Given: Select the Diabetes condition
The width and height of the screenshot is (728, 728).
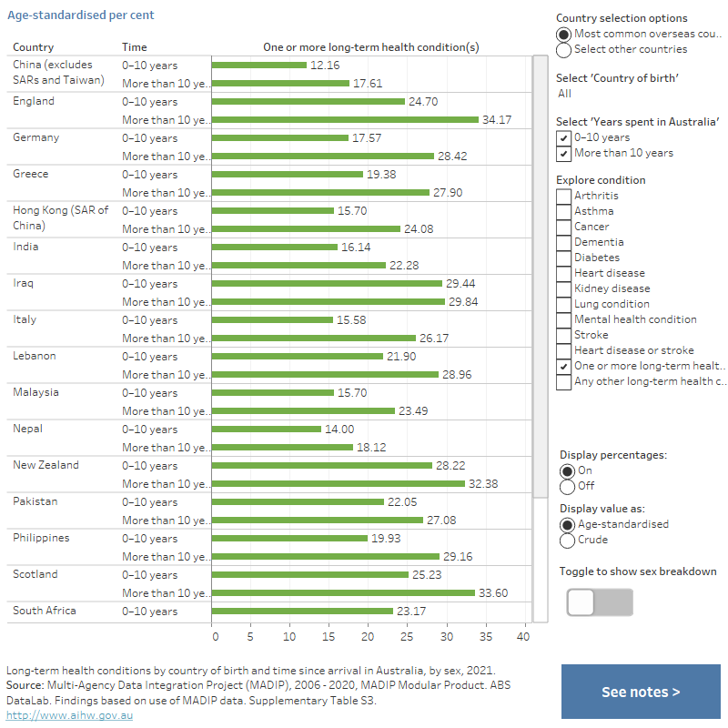Looking at the screenshot, I should tap(562, 258).
